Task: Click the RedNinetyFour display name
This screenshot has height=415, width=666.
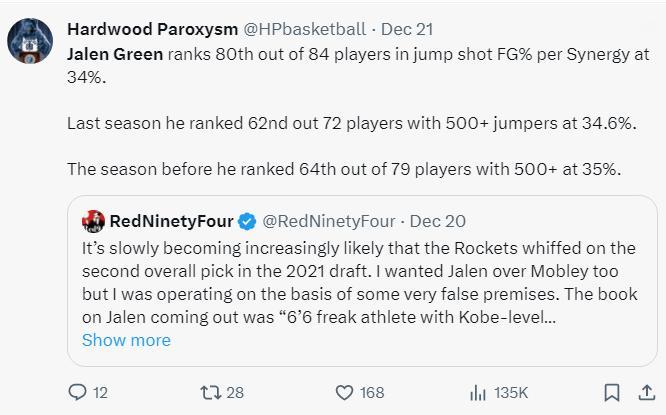Action: [170, 220]
